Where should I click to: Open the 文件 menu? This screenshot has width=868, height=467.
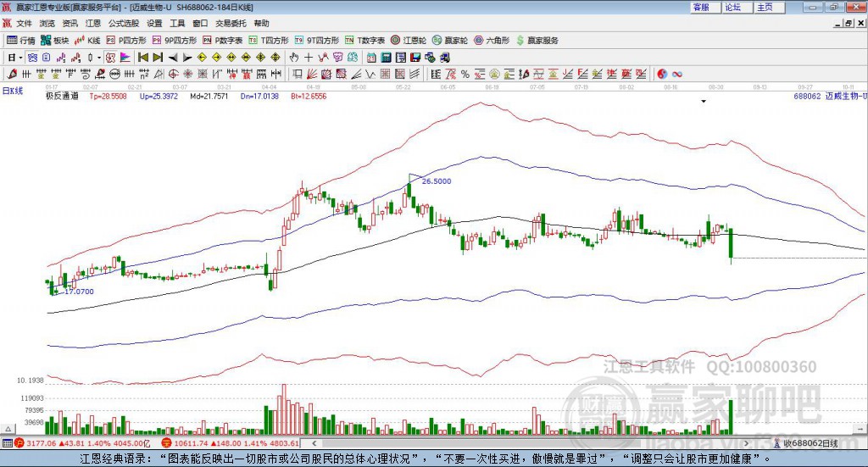point(25,23)
